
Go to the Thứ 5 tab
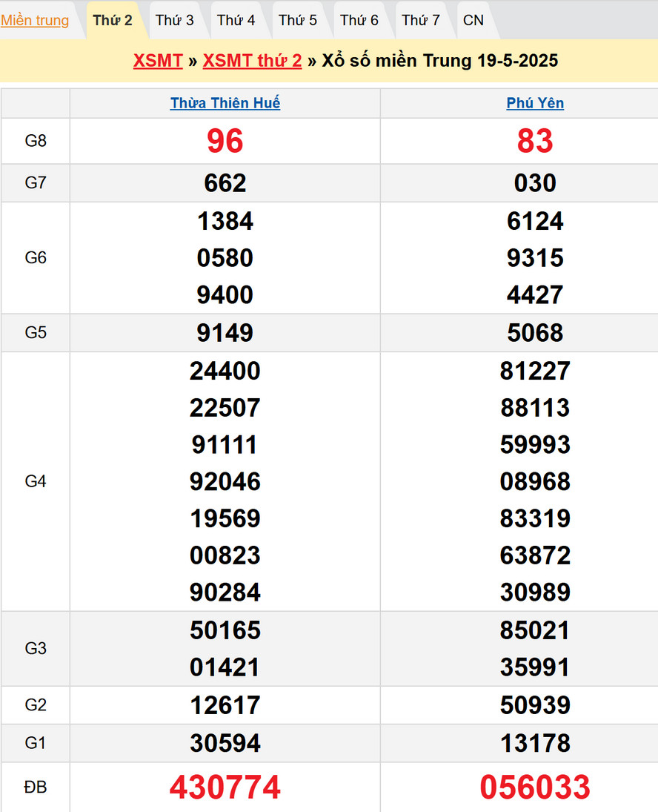pos(298,20)
